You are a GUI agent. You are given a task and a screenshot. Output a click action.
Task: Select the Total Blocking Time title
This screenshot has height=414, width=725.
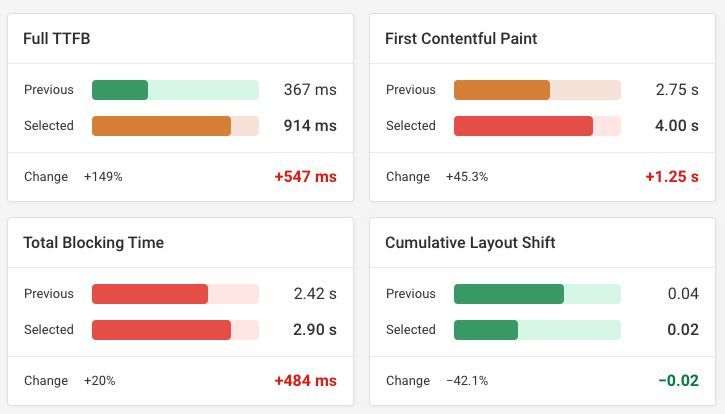[x=93, y=243]
